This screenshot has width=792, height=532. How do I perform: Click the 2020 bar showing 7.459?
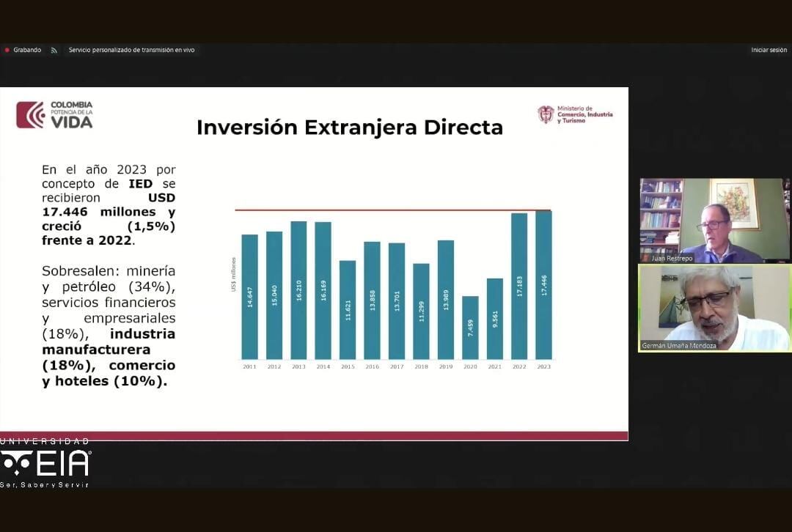pos(470,328)
